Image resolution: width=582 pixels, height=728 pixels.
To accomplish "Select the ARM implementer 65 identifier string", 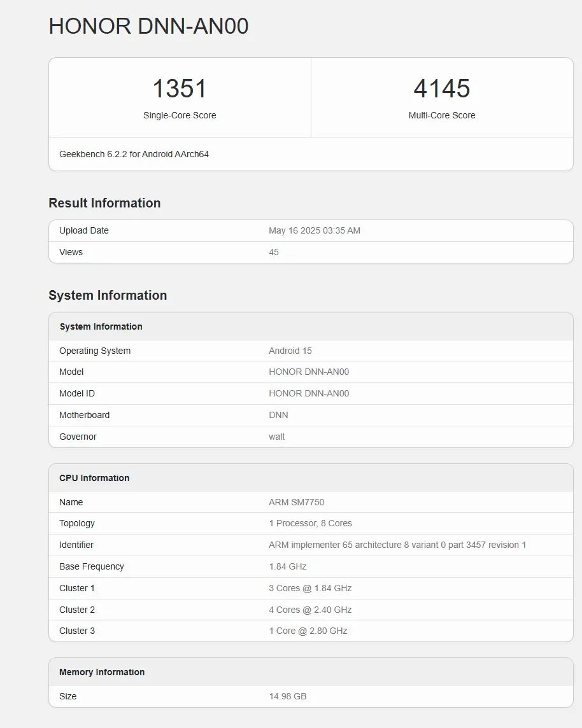I will [397, 545].
